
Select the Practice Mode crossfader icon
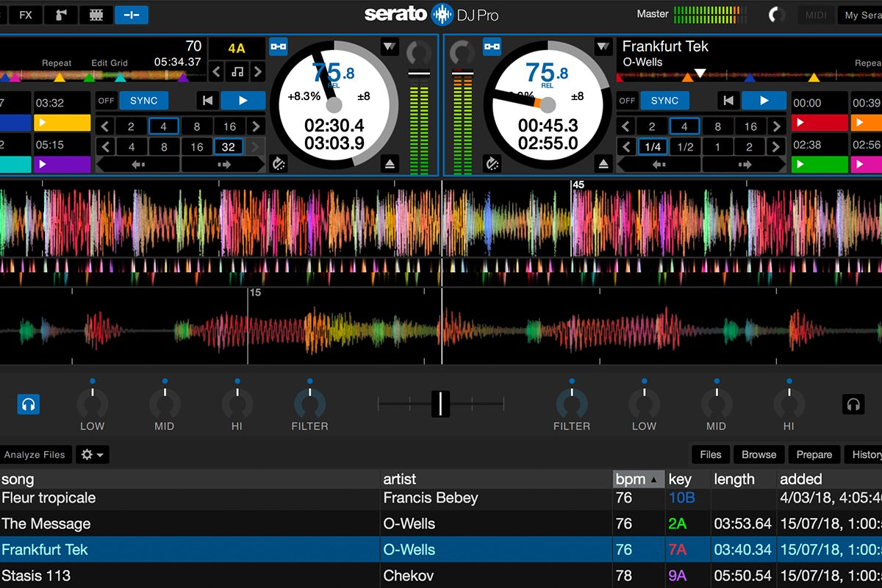click(x=132, y=14)
